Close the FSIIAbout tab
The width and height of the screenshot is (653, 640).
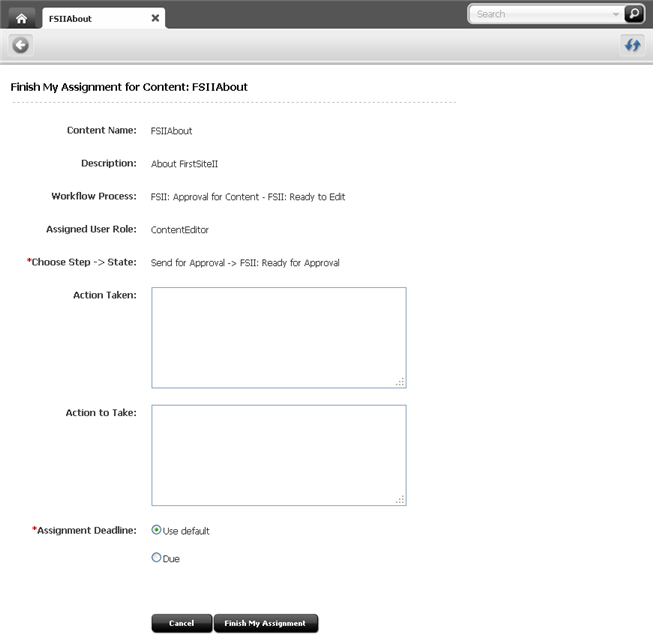[x=155, y=18]
